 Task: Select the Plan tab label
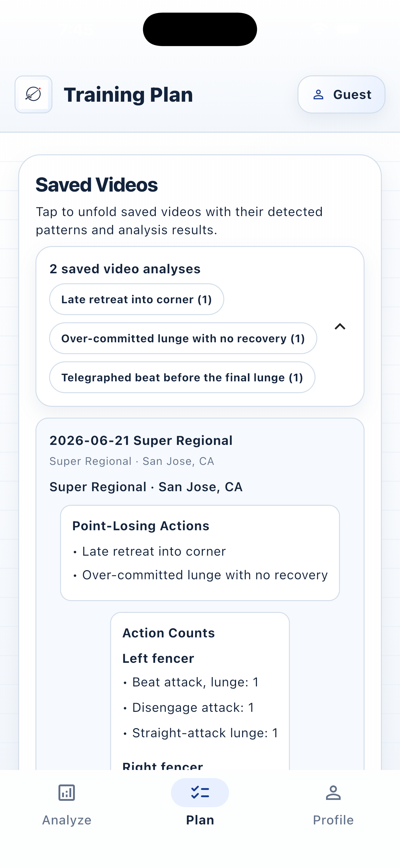click(200, 820)
